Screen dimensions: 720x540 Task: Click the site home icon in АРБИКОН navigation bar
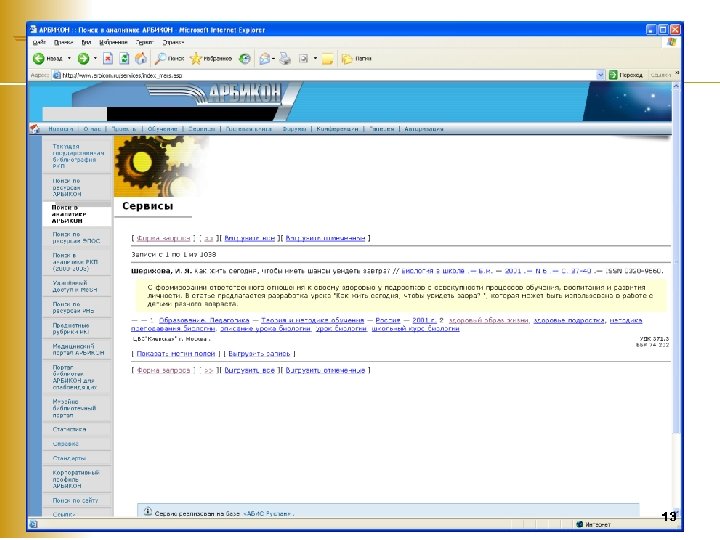point(35,129)
